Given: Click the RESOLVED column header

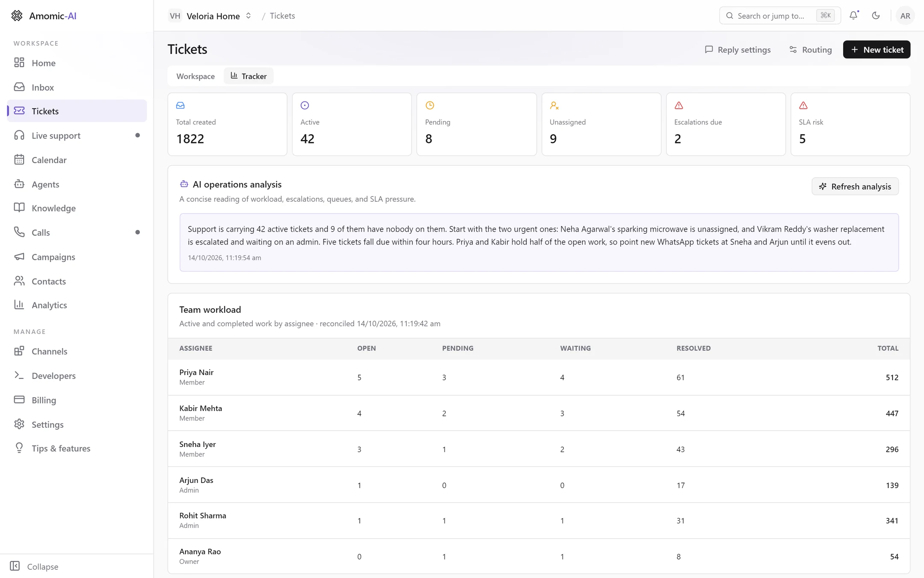Looking at the screenshot, I should pyautogui.click(x=693, y=348).
